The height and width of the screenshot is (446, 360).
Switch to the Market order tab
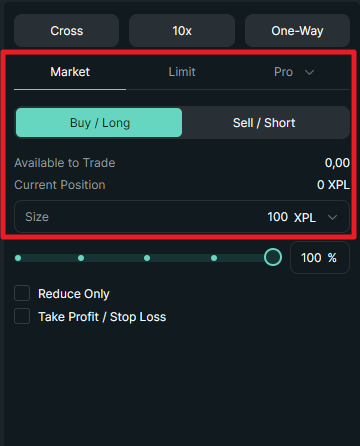click(70, 72)
